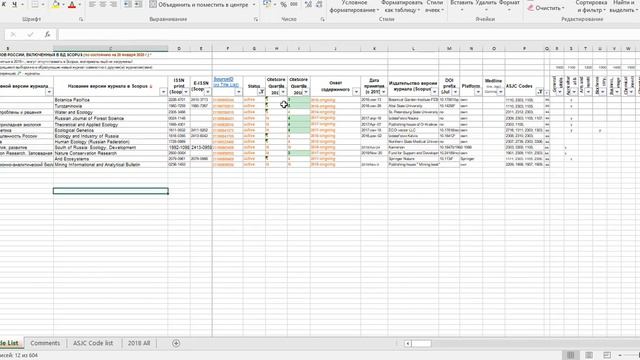640x360 pixels.
Task: Open Форматировать как таблицу menu
Action: click(402, 6)
